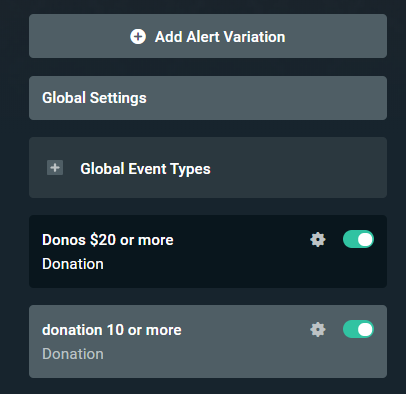This screenshot has width=406, height=394.
Task: Click the Donation label under donation 10 or more
Action: (x=73, y=354)
